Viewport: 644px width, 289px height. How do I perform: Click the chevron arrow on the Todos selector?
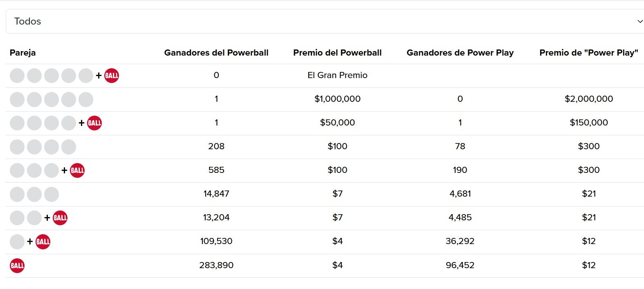639,21
